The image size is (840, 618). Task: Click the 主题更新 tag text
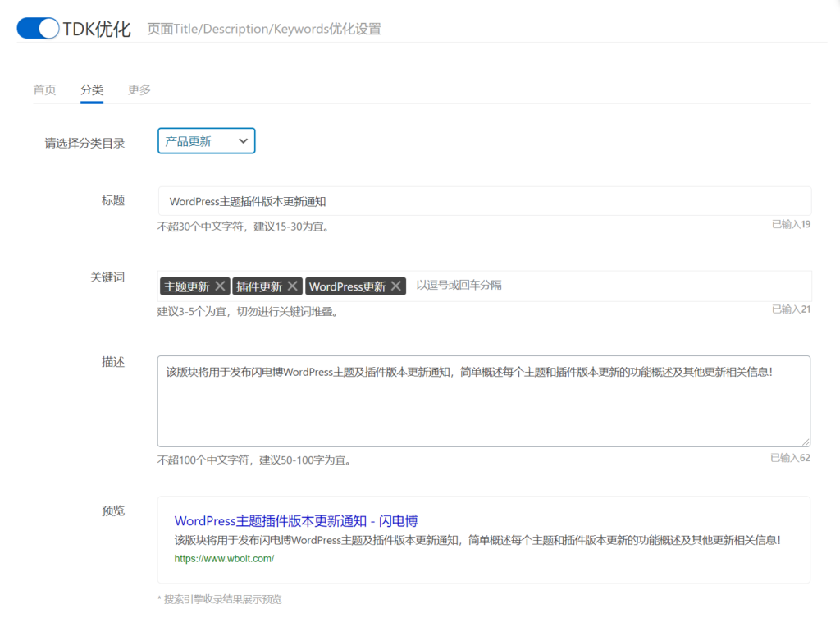point(186,286)
